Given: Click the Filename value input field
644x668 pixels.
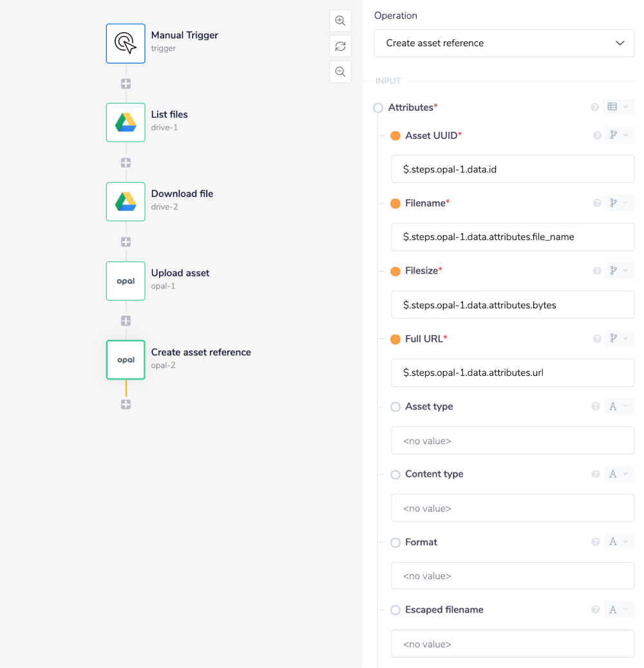Looking at the screenshot, I should click(513, 237).
